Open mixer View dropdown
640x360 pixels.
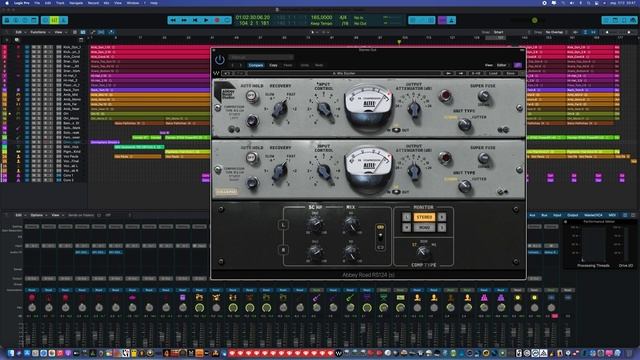(x=57, y=215)
